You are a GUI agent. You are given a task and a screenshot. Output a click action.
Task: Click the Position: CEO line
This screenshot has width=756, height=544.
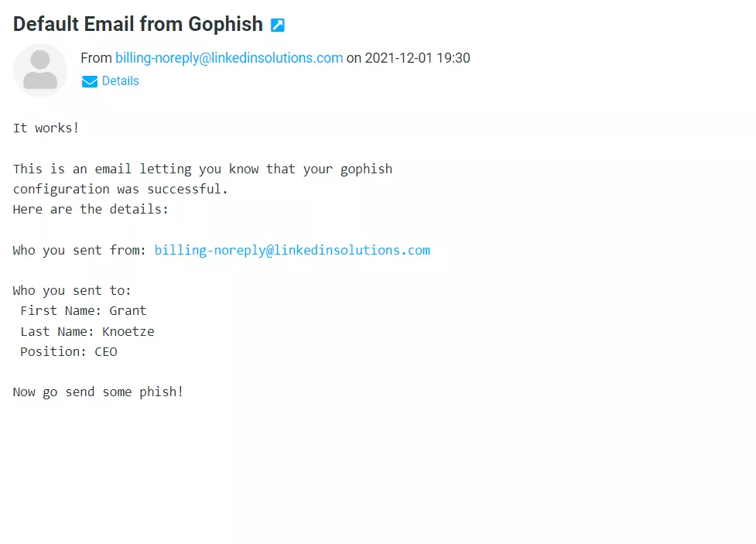[68, 351]
